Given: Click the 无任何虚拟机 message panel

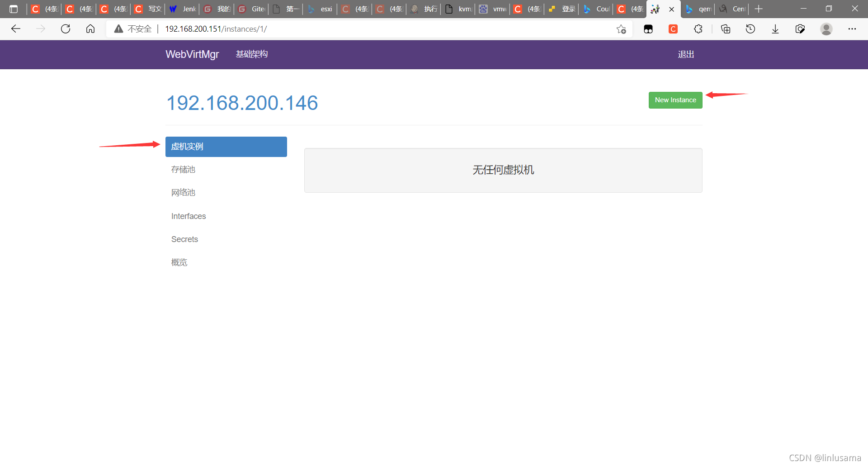Looking at the screenshot, I should [x=503, y=170].
